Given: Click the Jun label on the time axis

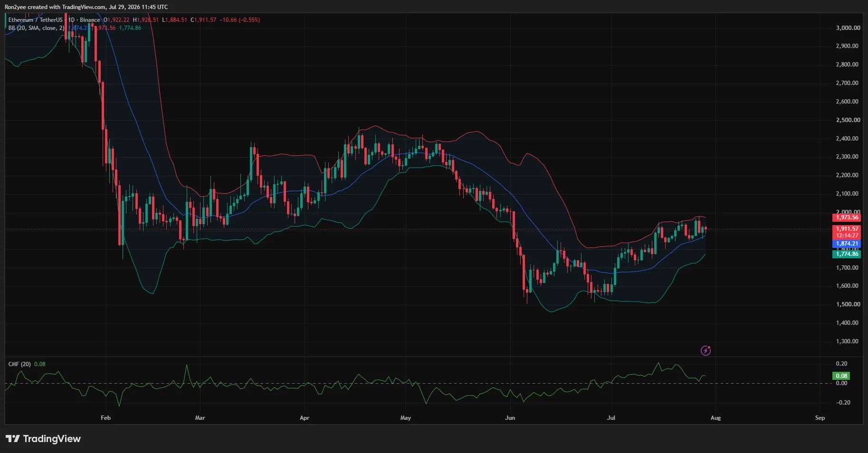Looking at the screenshot, I should 510,418.
